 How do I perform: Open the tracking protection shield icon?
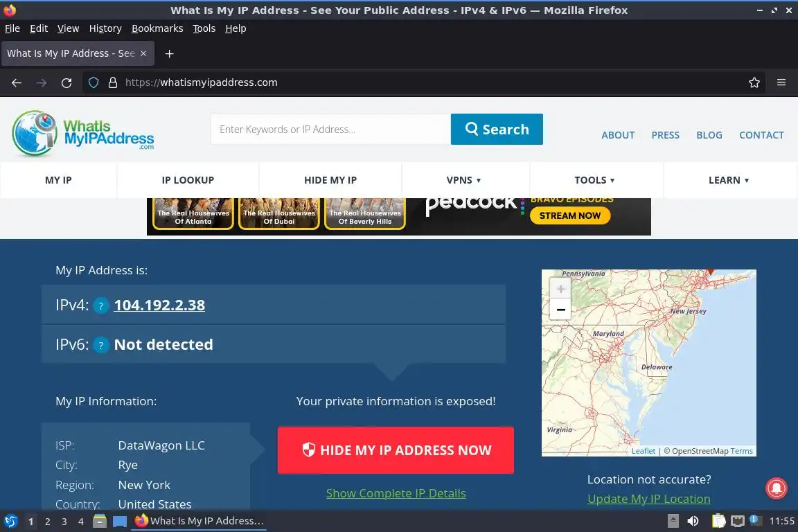click(93, 82)
